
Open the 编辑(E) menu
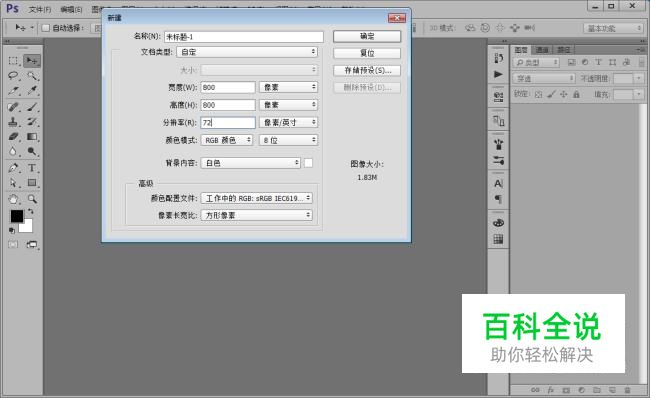tap(71, 9)
